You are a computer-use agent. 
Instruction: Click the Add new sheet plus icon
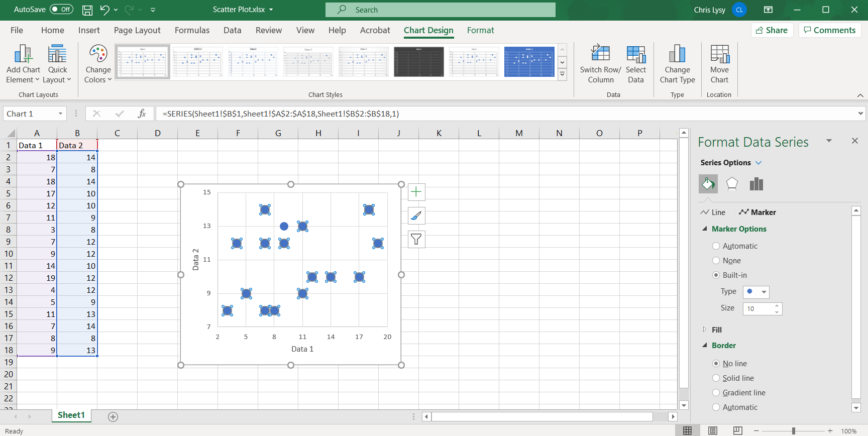click(x=113, y=417)
